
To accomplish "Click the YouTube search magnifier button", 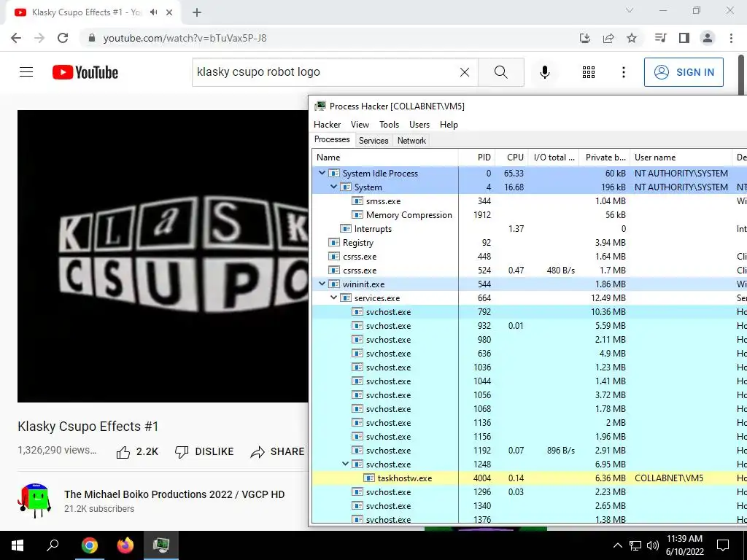I will coord(500,72).
